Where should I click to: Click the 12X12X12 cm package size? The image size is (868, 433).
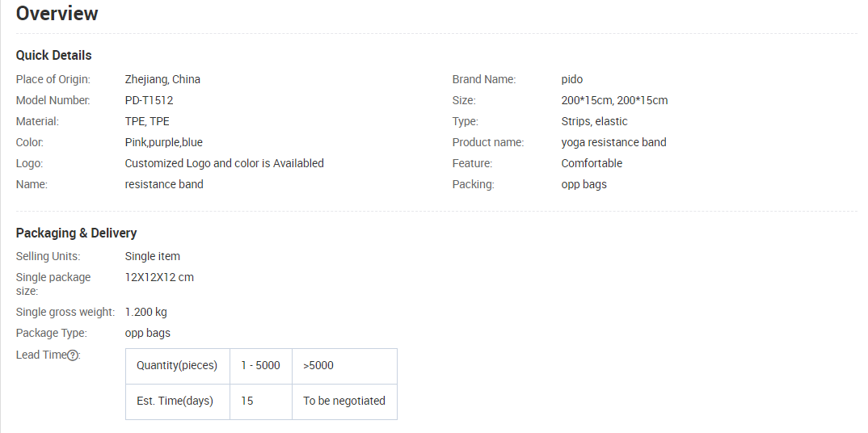pyautogui.click(x=159, y=278)
